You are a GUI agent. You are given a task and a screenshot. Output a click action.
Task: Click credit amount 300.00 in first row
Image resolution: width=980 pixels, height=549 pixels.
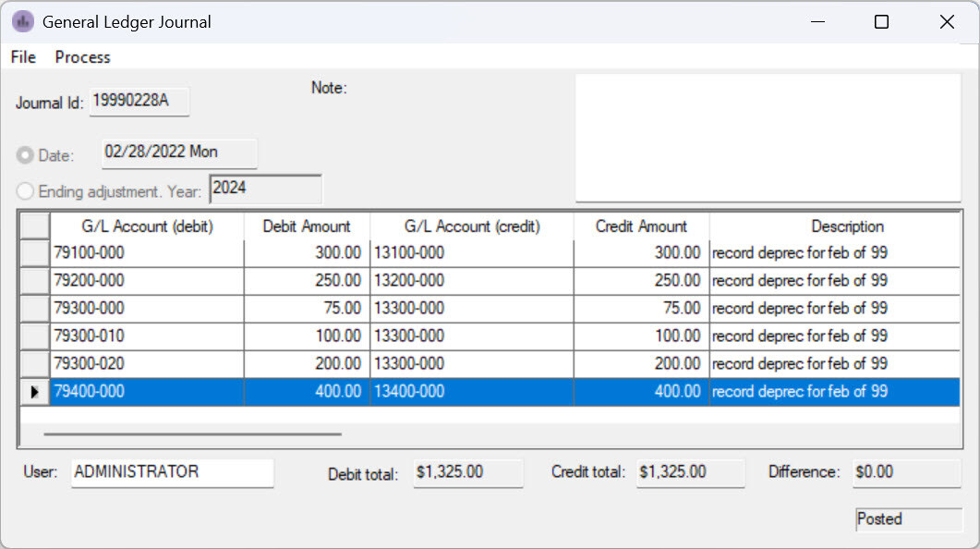(641, 253)
